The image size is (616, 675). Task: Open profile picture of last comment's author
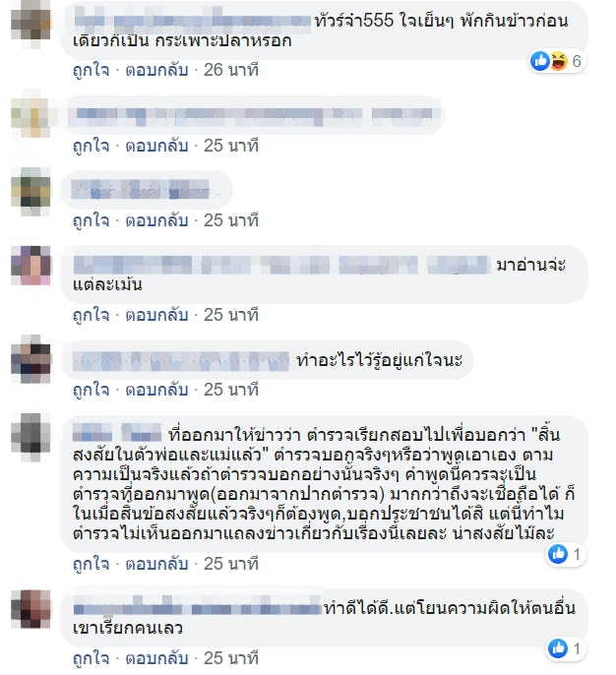31,609
